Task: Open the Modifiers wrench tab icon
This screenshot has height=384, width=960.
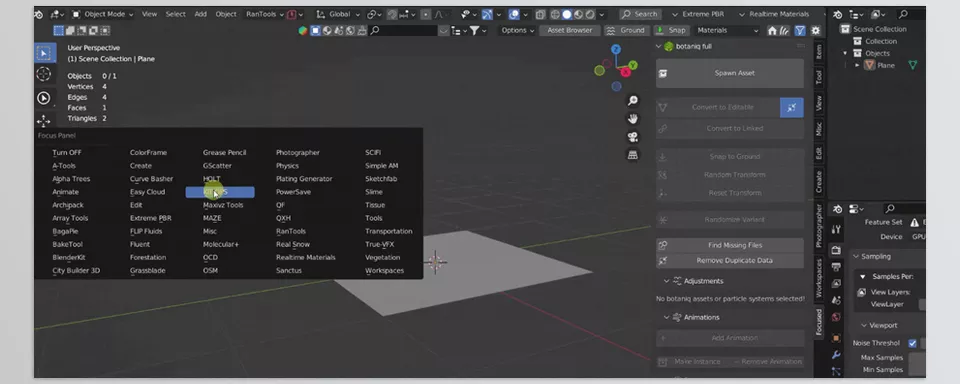Action: 836,355
